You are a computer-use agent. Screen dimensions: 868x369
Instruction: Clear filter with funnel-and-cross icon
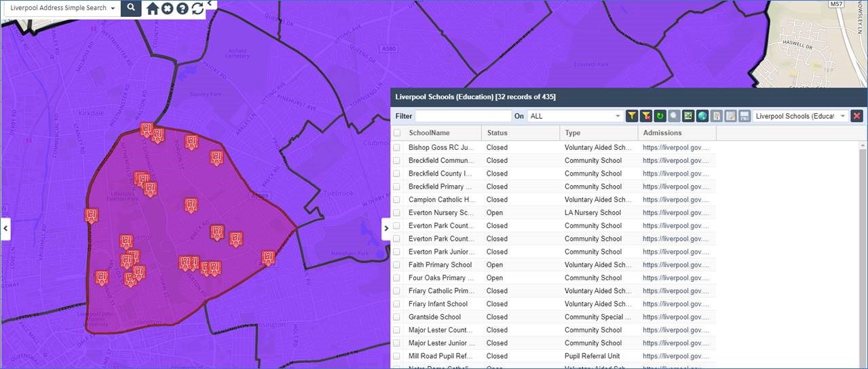click(x=646, y=116)
